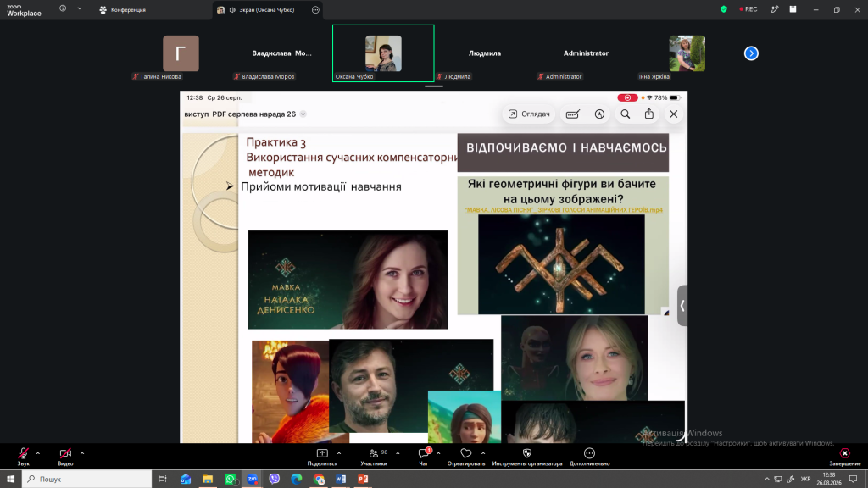Expand dropdown chevron beside meeting info icon
This screenshot has height=488, width=868.
click(79, 8)
